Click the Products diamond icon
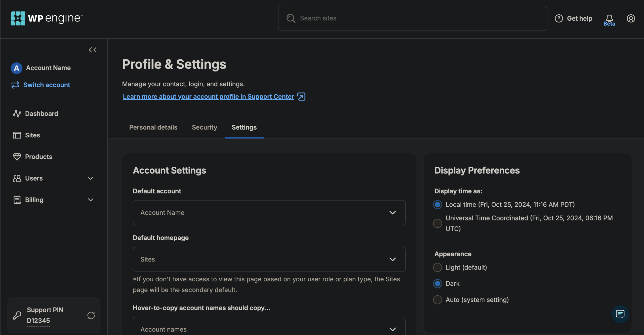644x335 pixels. click(x=17, y=157)
